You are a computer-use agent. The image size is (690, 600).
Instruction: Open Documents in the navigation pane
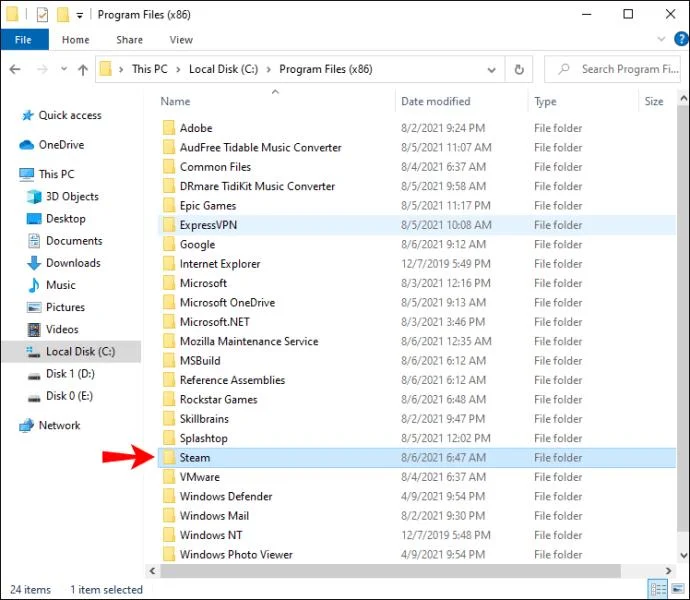[x=74, y=240]
